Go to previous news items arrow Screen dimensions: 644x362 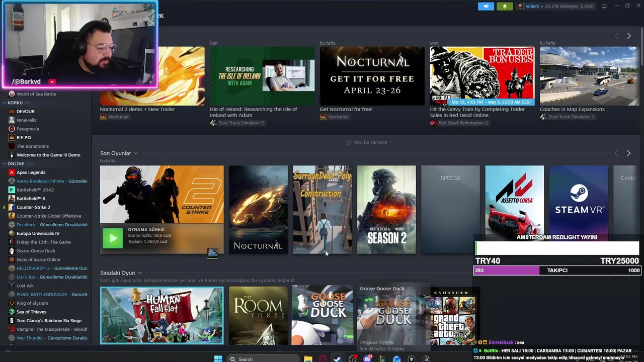[x=616, y=36]
